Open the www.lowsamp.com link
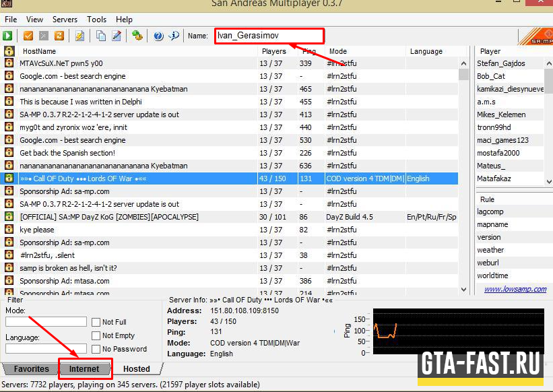The width and height of the screenshot is (553, 392). pyautogui.click(x=515, y=289)
